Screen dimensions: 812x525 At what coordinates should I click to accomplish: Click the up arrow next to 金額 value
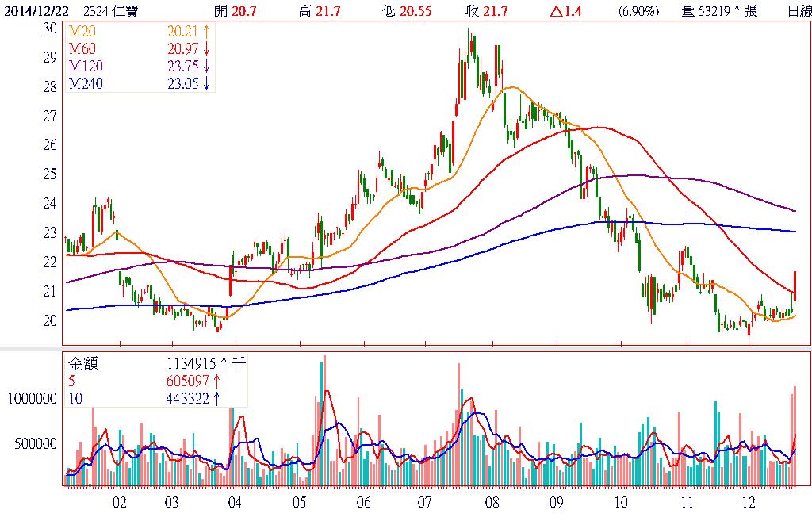coord(224,364)
